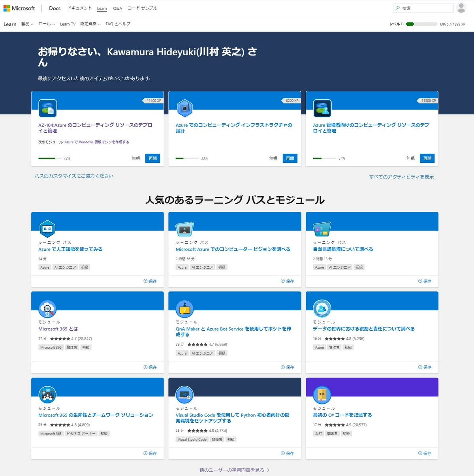Click the .NET tag
The height and width of the screenshot is (476, 474).
[x=319, y=434]
